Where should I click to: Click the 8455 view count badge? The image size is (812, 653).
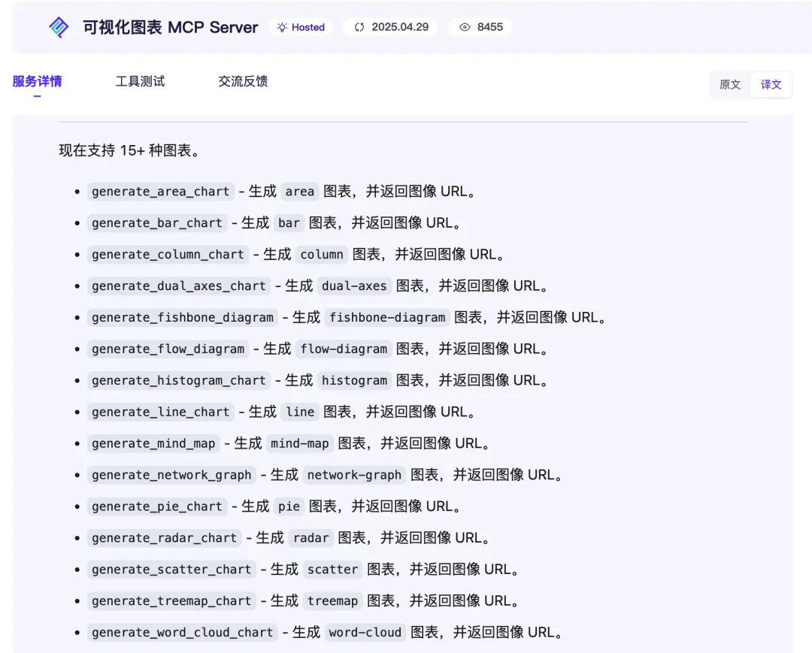480,27
